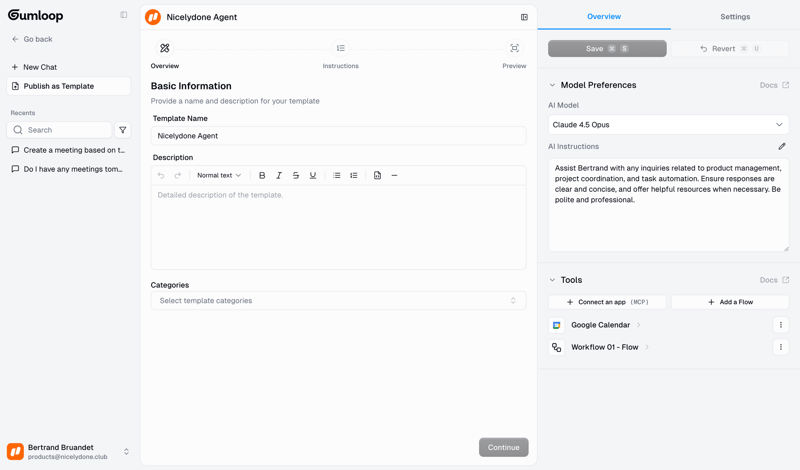
Task: Click the Nicelydone Agent orange logo
Action: pyautogui.click(x=153, y=17)
